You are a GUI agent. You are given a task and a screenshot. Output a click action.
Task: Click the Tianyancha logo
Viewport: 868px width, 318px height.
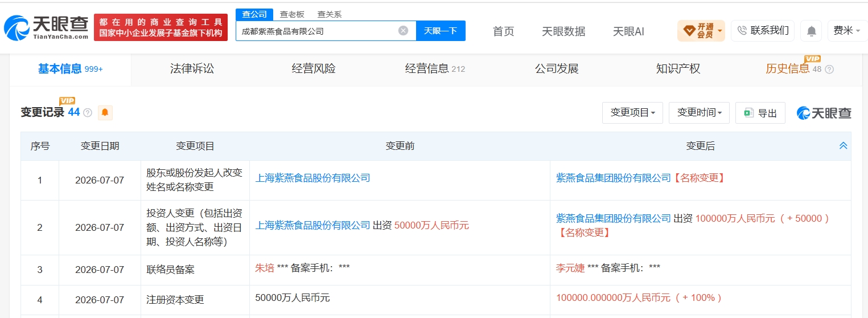46,27
